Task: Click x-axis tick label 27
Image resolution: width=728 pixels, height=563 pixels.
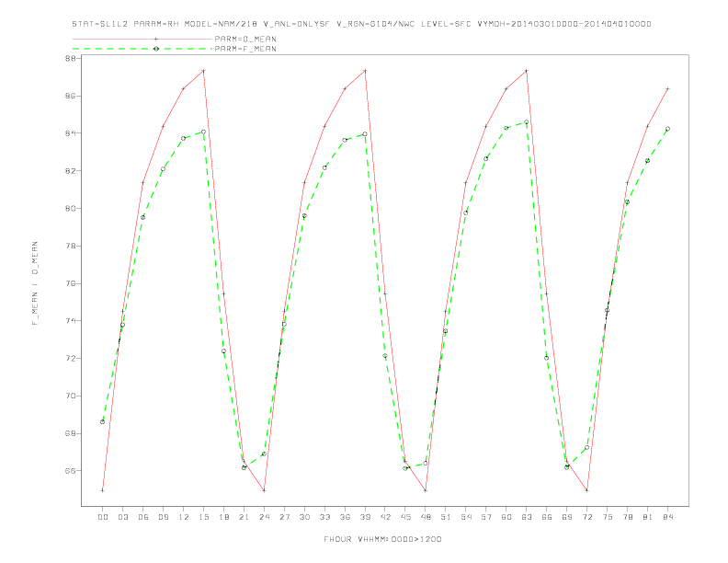Action: coord(284,517)
